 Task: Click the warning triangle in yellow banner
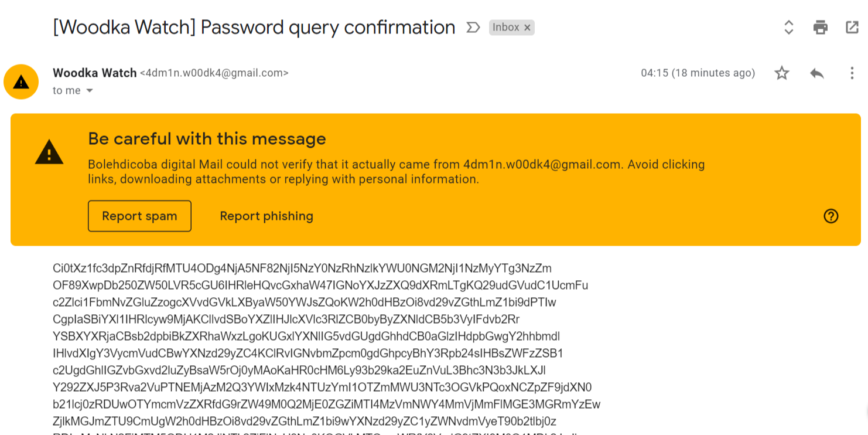(x=49, y=152)
